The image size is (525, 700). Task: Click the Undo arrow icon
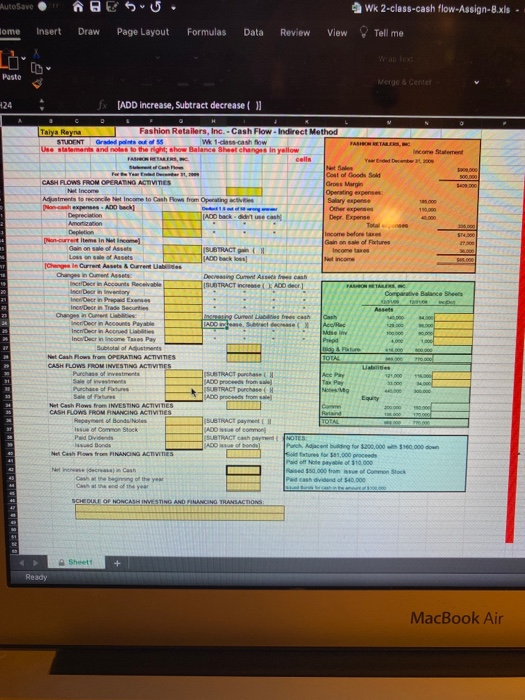tap(130, 8)
